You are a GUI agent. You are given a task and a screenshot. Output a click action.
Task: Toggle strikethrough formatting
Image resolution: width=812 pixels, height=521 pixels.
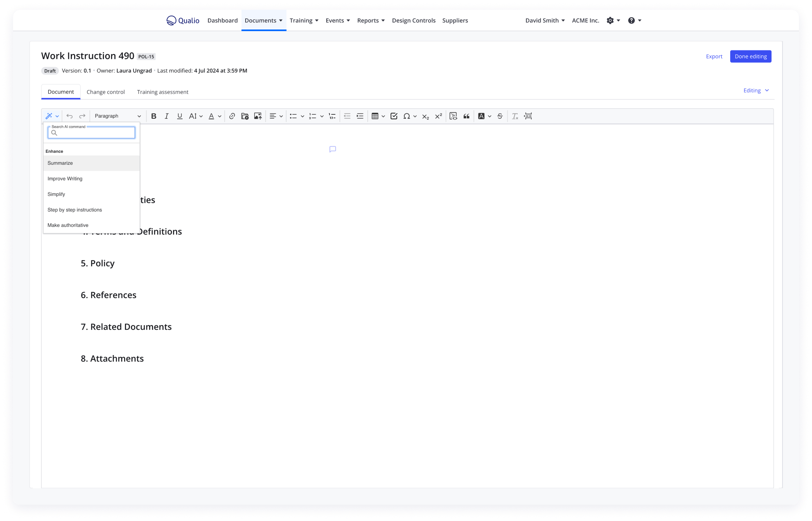[x=500, y=116]
